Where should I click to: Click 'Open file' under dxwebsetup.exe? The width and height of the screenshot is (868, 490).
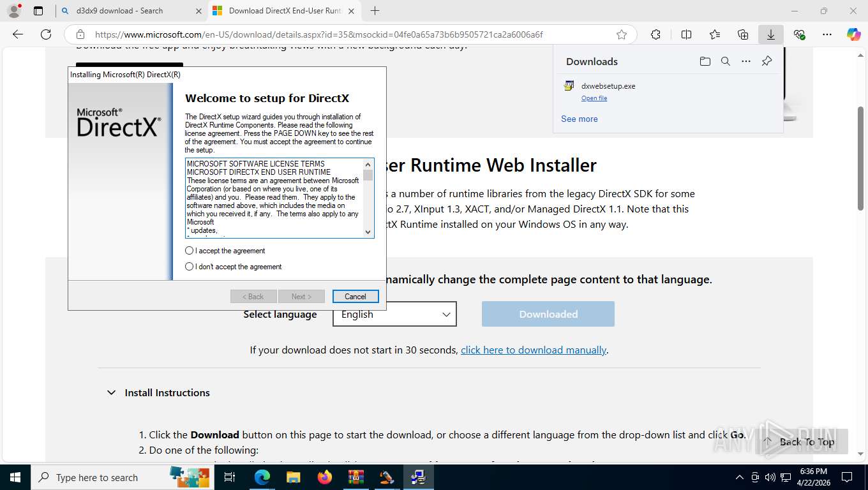(594, 98)
